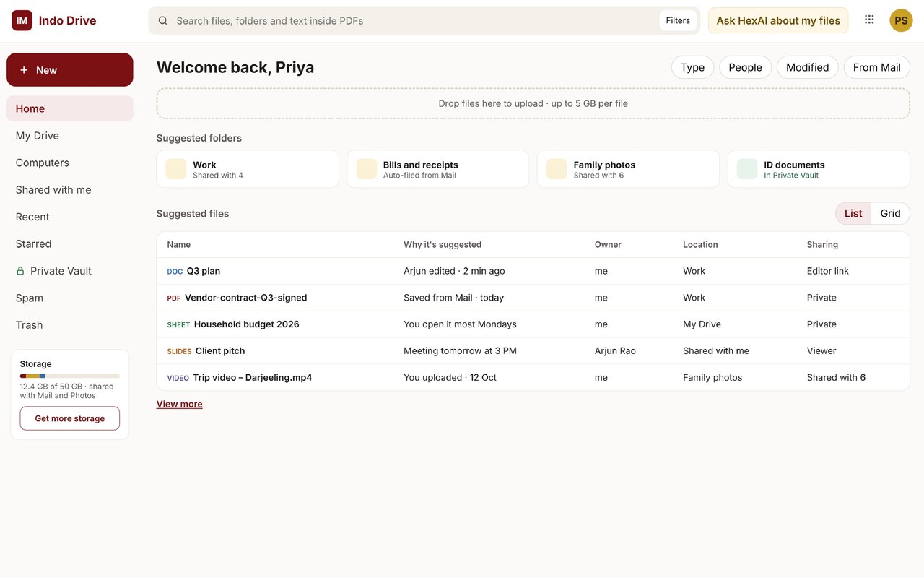924x578 pixels.
Task: Click the Family photos folder icon
Action: [x=557, y=169]
